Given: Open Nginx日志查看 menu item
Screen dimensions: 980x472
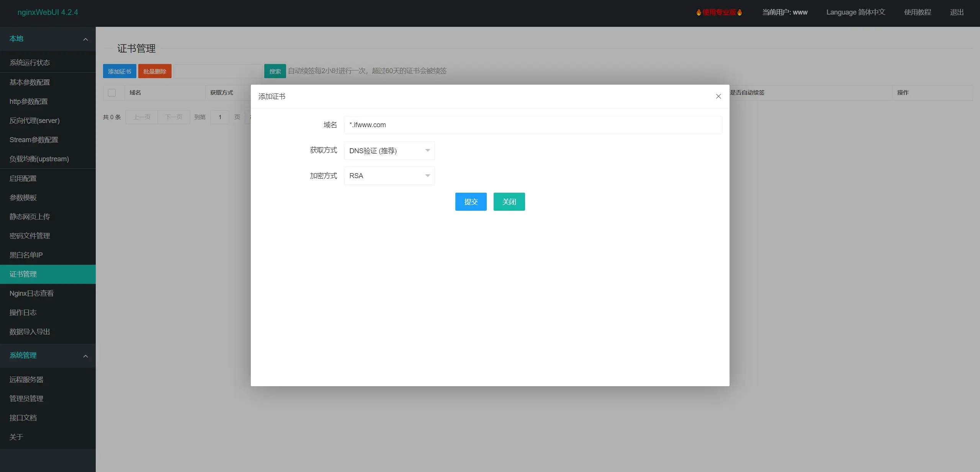Looking at the screenshot, I should point(31,293).
